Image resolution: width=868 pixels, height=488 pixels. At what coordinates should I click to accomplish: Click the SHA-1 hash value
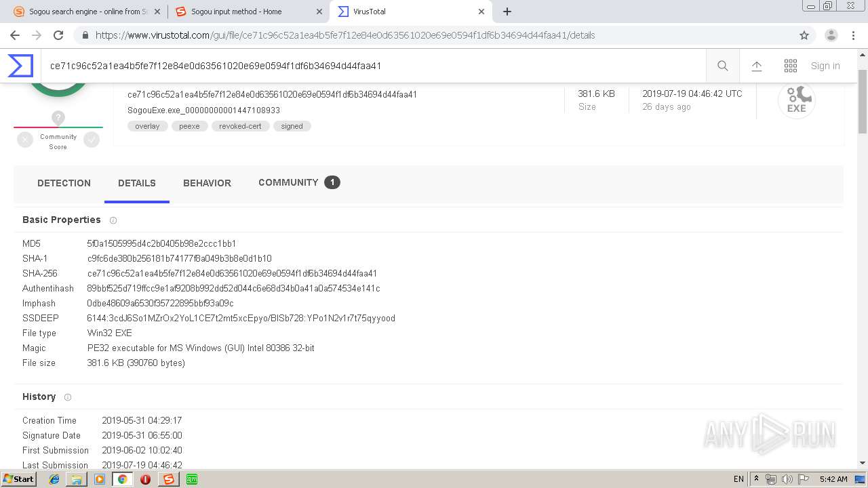(x=180, y=258)
